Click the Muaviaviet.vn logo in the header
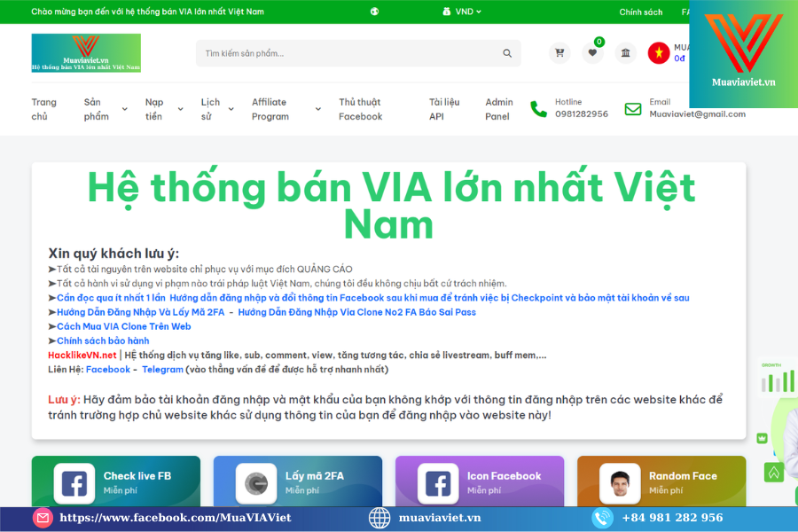The width and height of the screenshot is (798, 532). click(86, 53)
